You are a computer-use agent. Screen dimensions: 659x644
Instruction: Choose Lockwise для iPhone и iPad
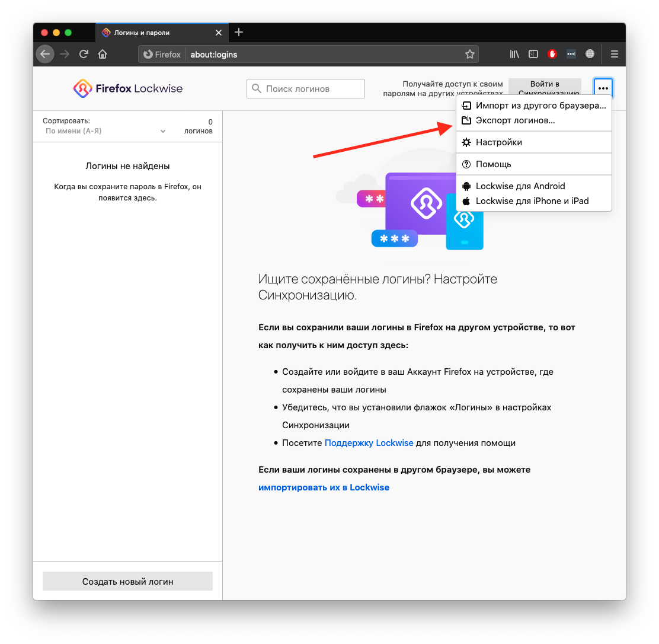pos(534,201)
